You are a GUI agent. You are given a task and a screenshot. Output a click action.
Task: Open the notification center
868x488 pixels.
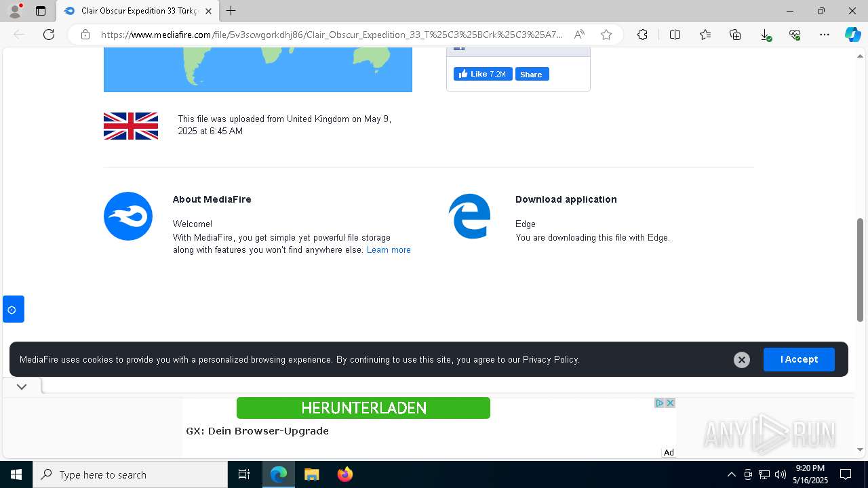(846, 474)
